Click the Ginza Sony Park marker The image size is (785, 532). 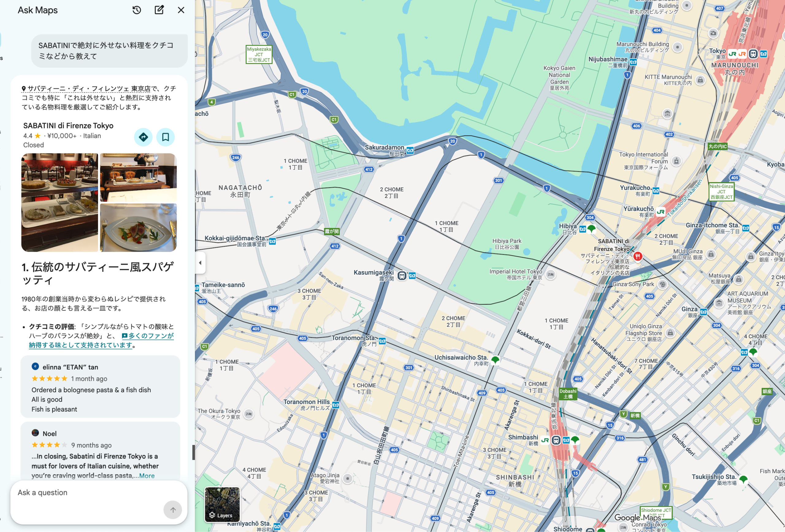pos(662,284)
